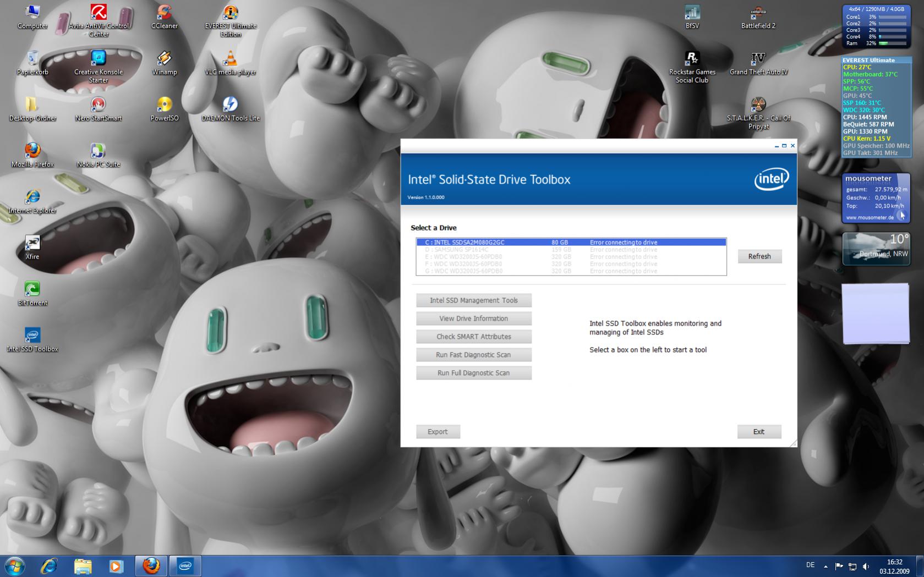Click the CPU meter gadget header 4x64
924x577 pixels.
tap(876, 9)
